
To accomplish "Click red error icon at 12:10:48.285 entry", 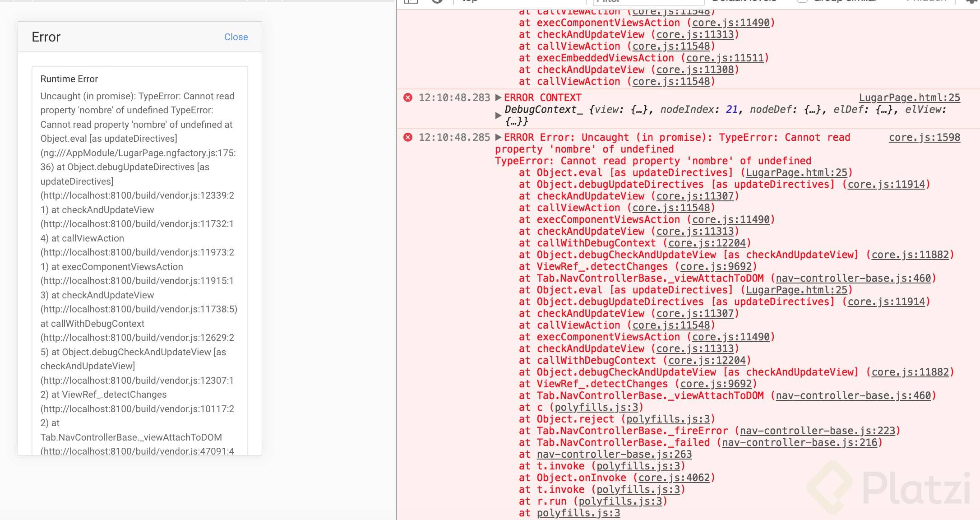I will pos(408,137).
